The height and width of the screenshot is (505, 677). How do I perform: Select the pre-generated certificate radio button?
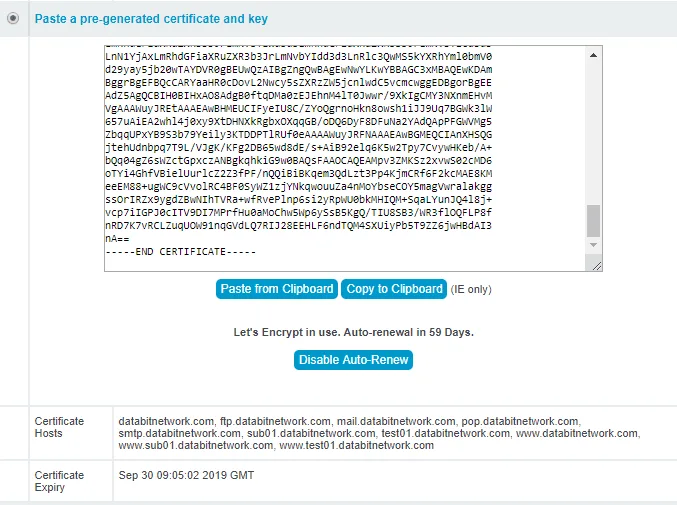pyautogui.click(x=13, y=19)
